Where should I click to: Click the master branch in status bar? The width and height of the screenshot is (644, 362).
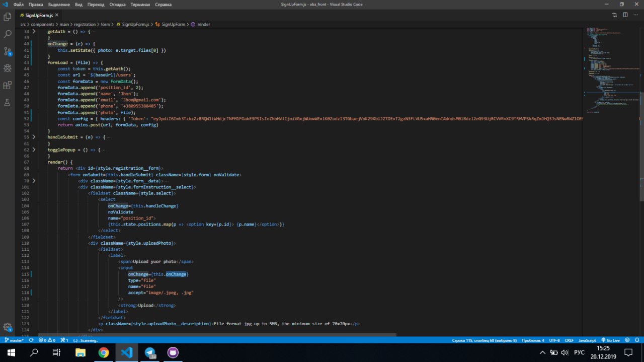[x=14, y=340]
